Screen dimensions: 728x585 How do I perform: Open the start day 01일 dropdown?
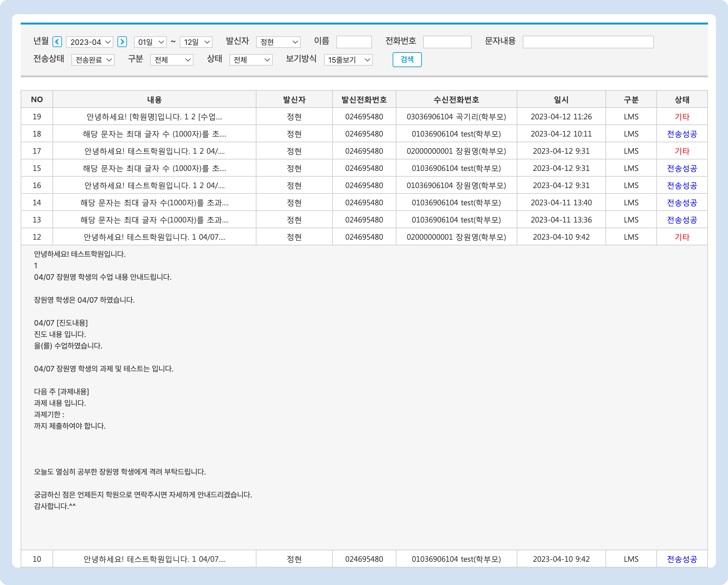point(150,42)
